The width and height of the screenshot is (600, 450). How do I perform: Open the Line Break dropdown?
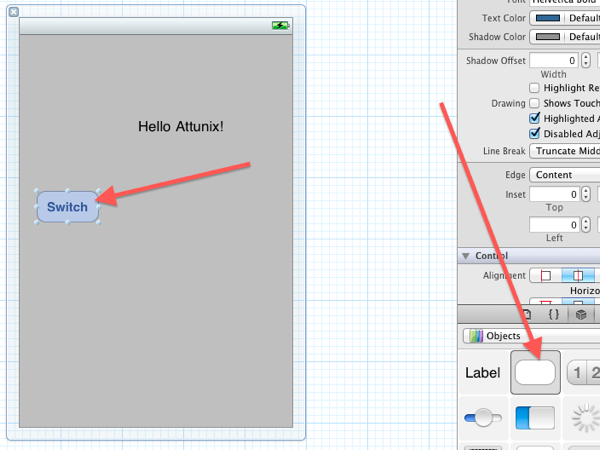[x=565, y=151]
